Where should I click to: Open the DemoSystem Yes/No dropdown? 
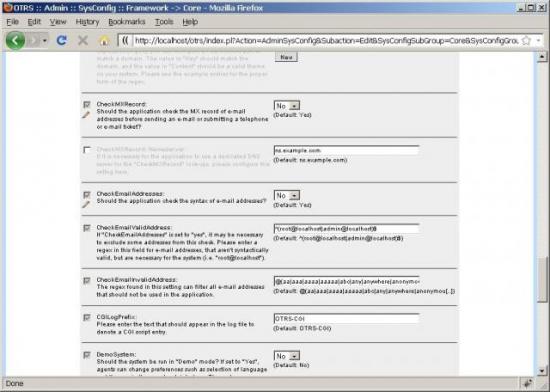(287, 356)
